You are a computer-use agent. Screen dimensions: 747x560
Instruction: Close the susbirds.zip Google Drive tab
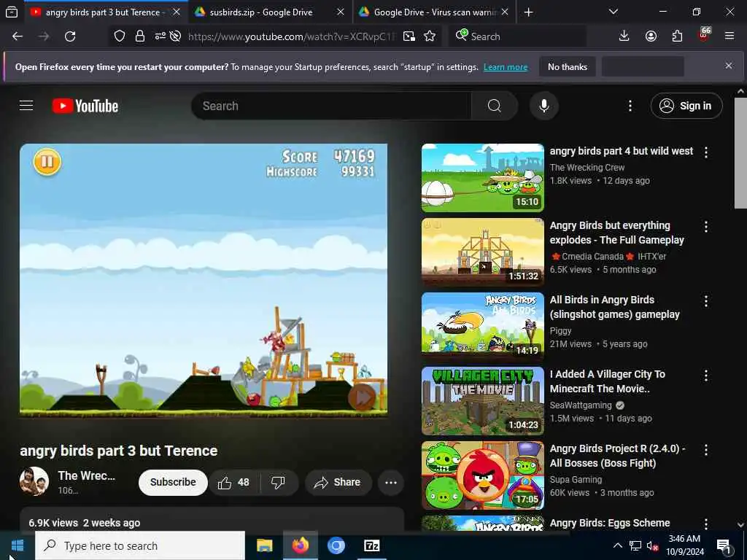point(340,12)
